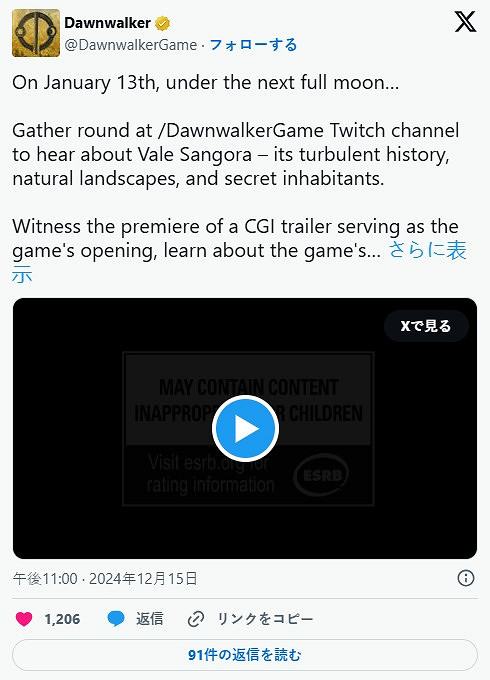Click the ESRB rating notice thumbnail
The height and width of the screenshot is (680, 490).
tap(248, 428)
